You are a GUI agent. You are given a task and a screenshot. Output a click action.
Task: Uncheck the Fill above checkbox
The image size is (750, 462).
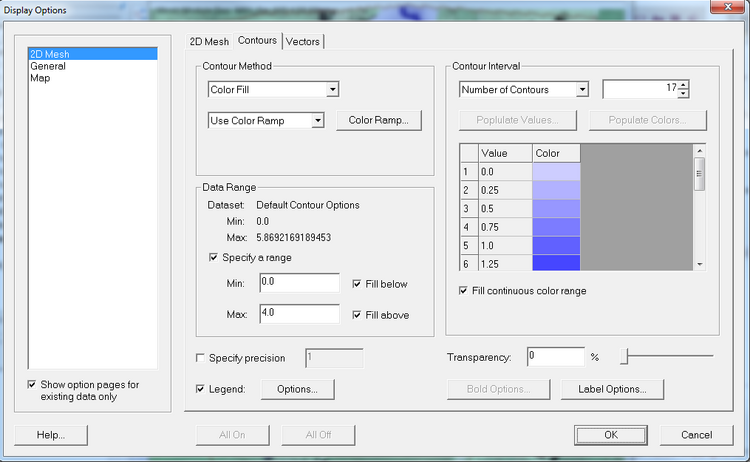[357, 315]
